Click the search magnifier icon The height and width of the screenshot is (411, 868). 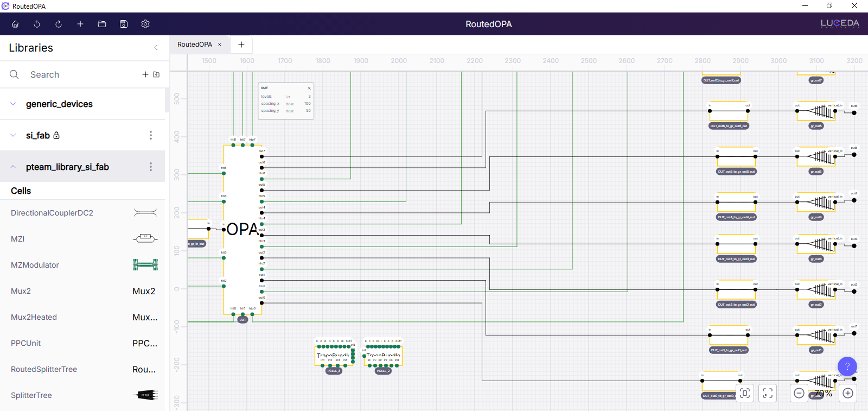point(14,74)
